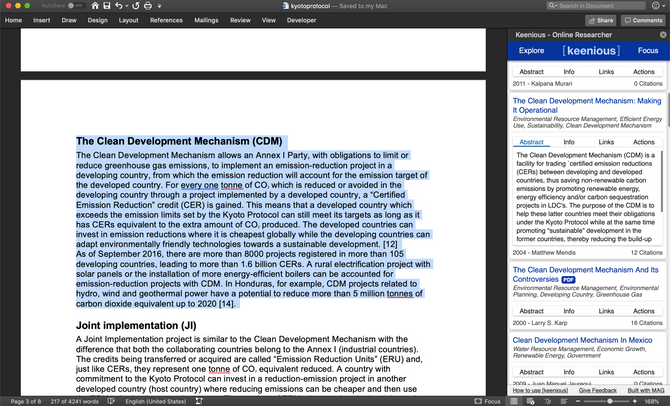Toggle the AutoSave switch
Screen dimensions: 670x406
[76, 6]
